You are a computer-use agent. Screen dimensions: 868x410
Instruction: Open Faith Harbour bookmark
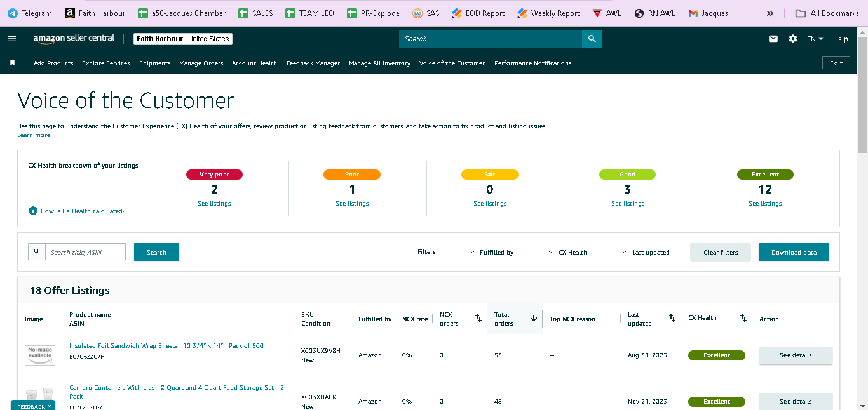click(95, 13)
